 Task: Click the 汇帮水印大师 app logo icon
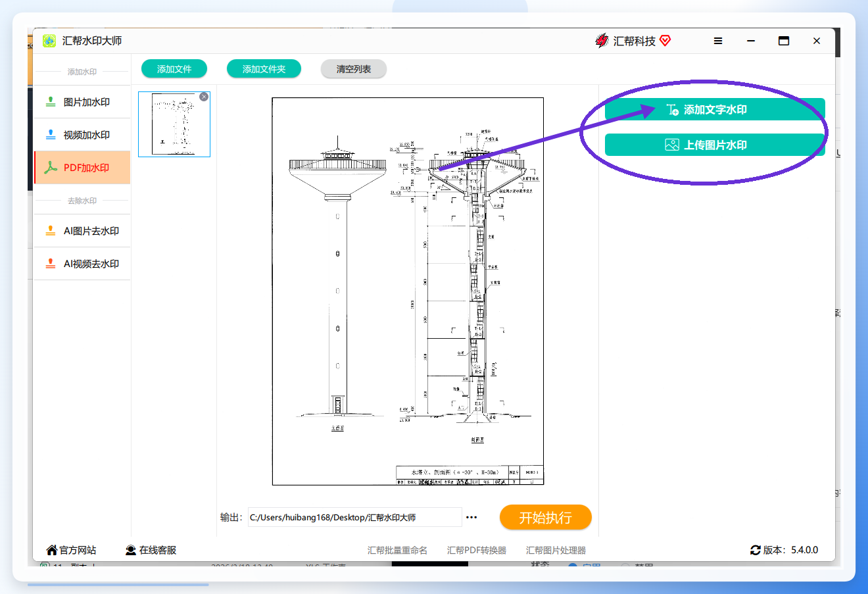pyautogui.click(x=49, y=41)
